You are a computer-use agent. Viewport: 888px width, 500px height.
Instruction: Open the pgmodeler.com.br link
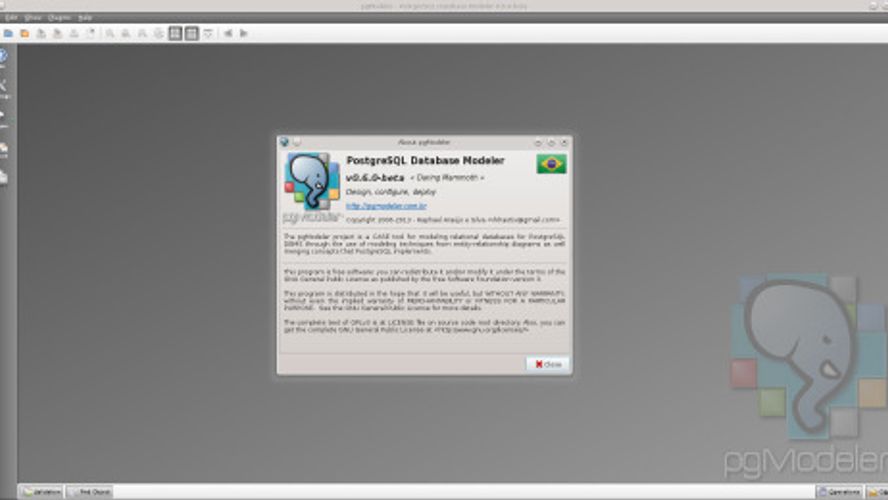[386, 206]
